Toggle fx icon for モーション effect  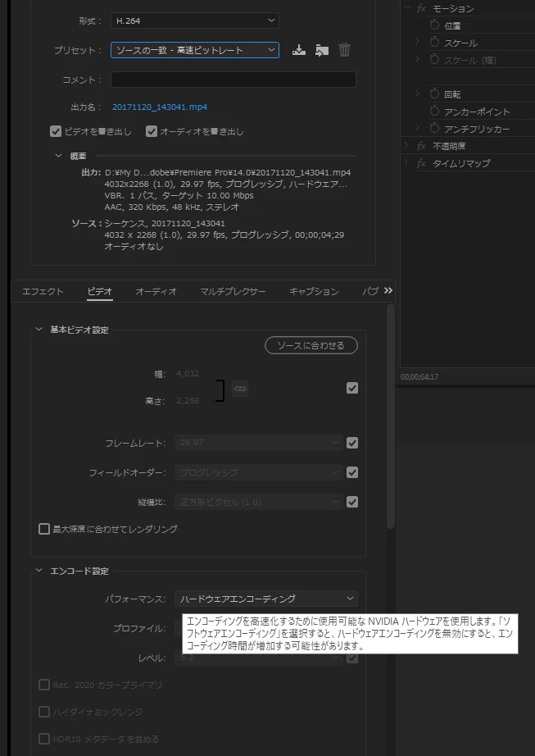[x=421, y=8]
